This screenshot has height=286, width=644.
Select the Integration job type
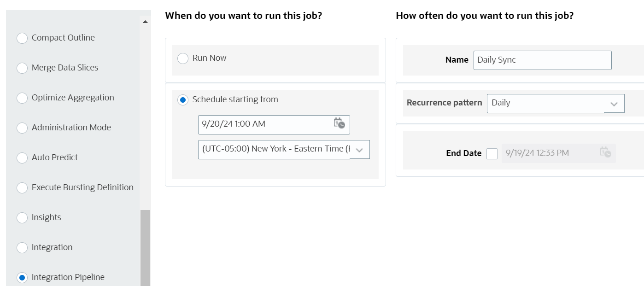point(22,248)
